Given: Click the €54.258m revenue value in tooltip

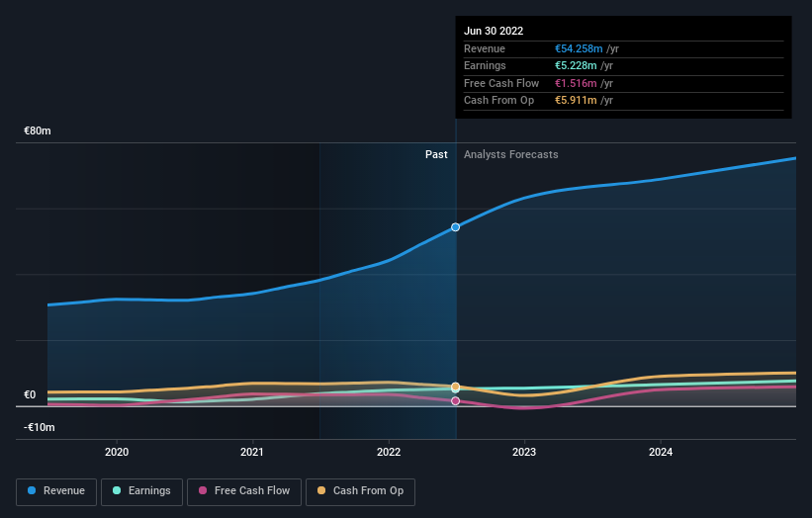Looking at the screenshot, I should click(x=579, y=48).
